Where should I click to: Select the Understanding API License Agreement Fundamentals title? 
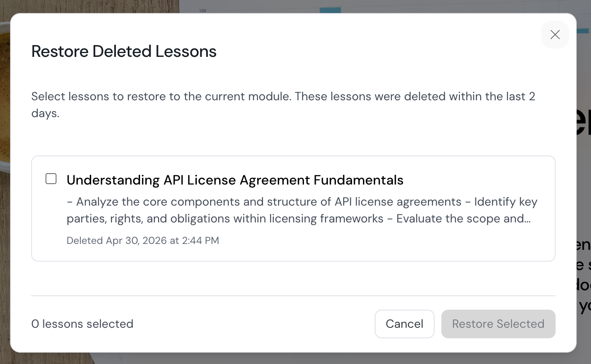tap(235, 180)
